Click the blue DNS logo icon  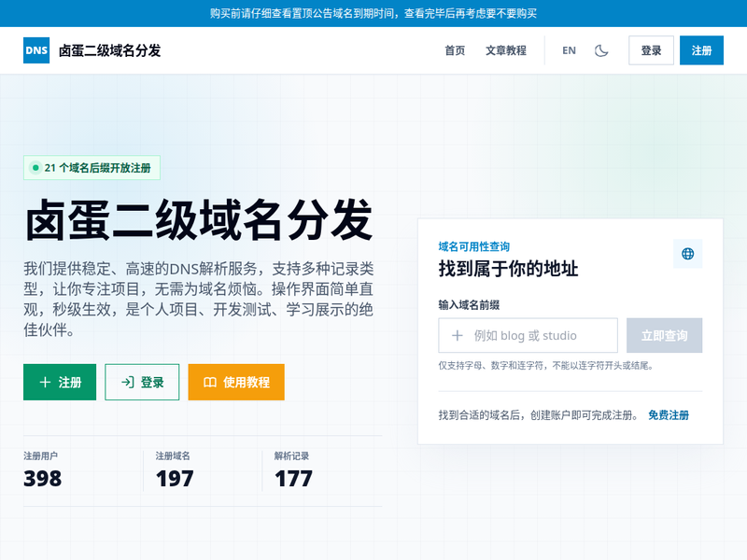[x=36, y=50]
